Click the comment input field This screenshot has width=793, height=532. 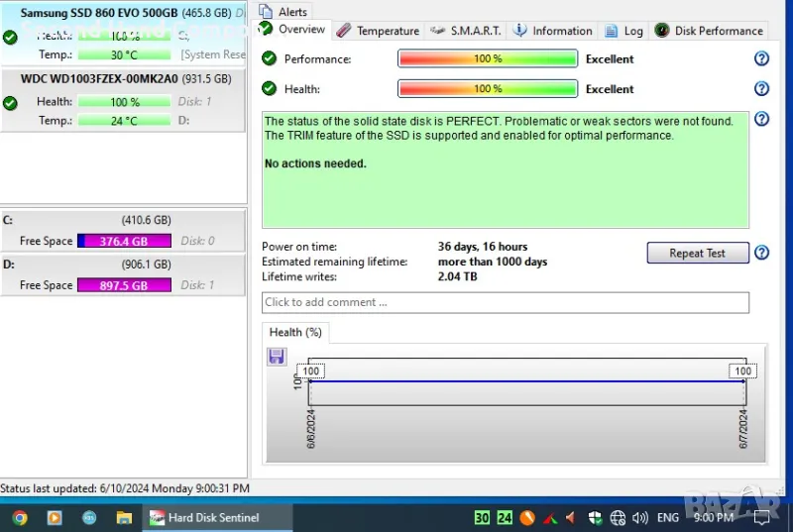[x=505, y=302]
